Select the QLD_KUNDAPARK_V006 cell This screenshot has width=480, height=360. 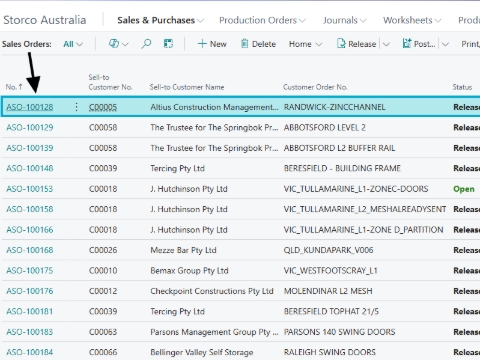[328, 250]
